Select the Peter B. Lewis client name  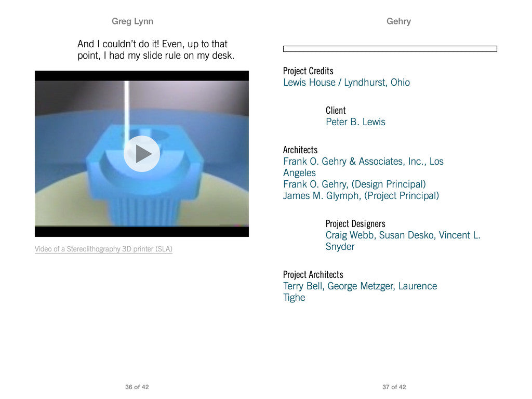pyautogui.click(x=355, y=122)
